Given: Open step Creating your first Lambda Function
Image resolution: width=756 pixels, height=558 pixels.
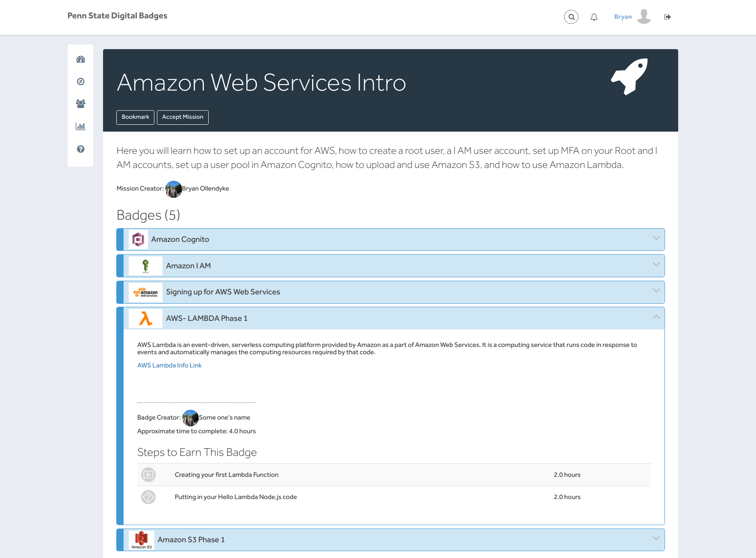Looking at the screenshot, I should click(x=226, y=475).
